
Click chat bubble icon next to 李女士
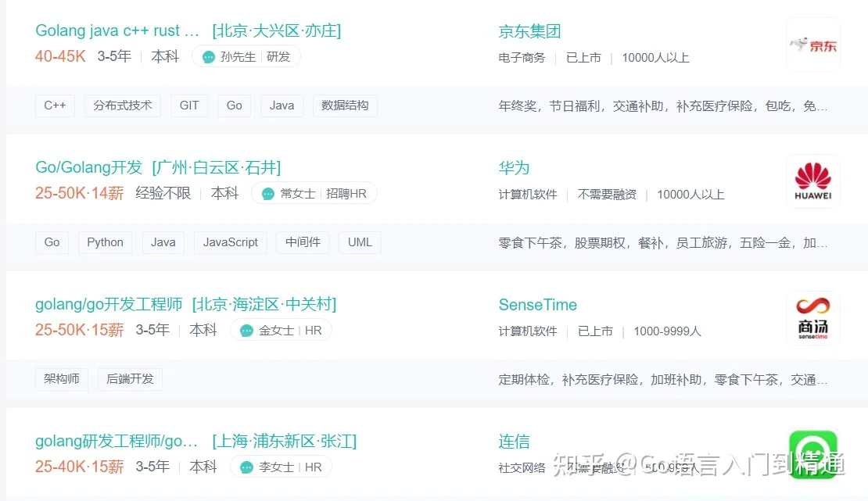tap(246, 467)
